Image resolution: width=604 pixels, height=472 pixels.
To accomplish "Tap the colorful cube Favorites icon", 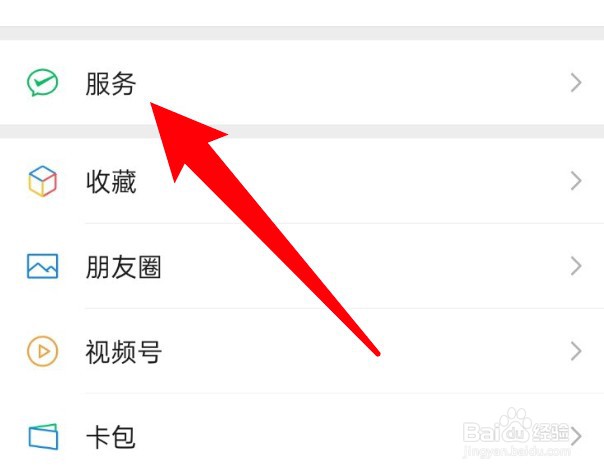I will pos(42,181).
